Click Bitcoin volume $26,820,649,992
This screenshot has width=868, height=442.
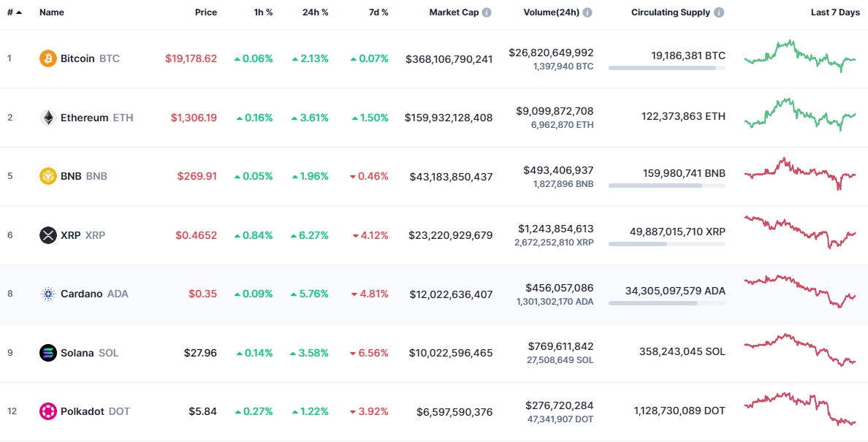pos(552,53)
